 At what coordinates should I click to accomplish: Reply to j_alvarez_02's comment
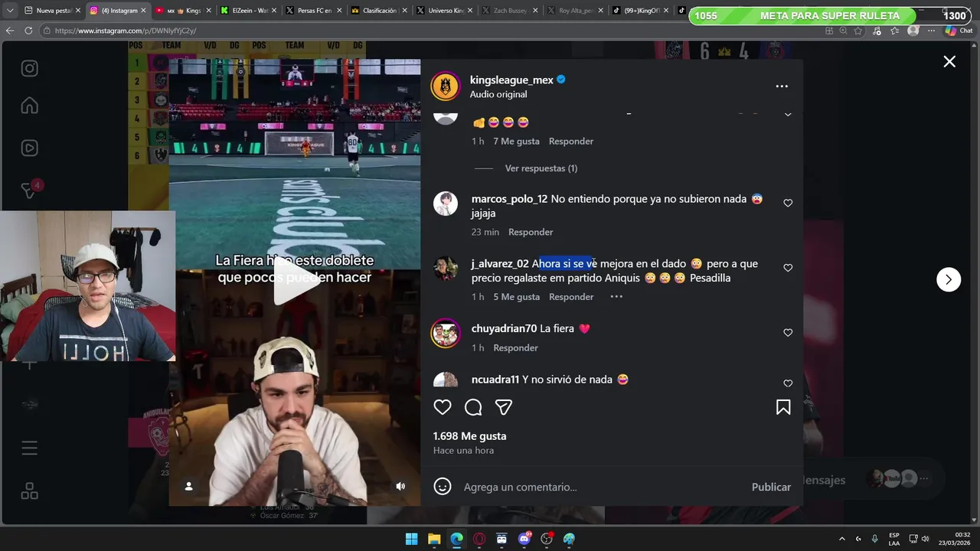click(x=571, y=297)
